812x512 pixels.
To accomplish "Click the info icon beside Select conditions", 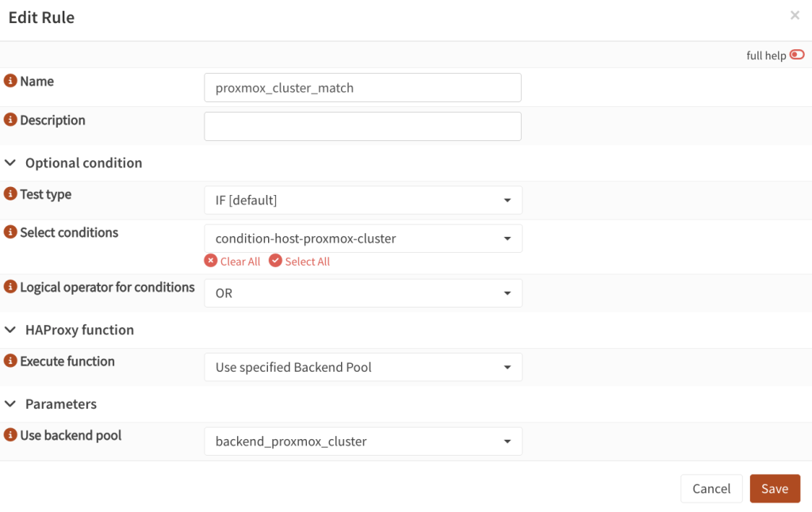I will coord(10,232).
